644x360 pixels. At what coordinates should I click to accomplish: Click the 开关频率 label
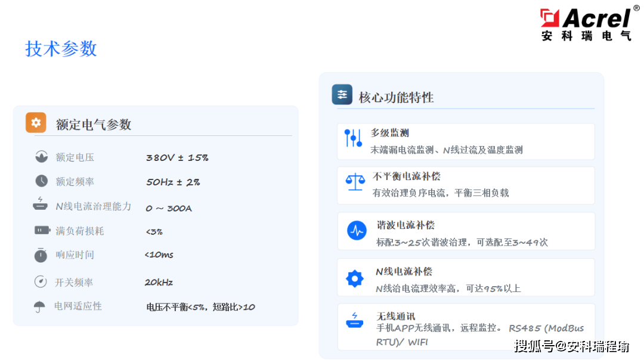74,283
